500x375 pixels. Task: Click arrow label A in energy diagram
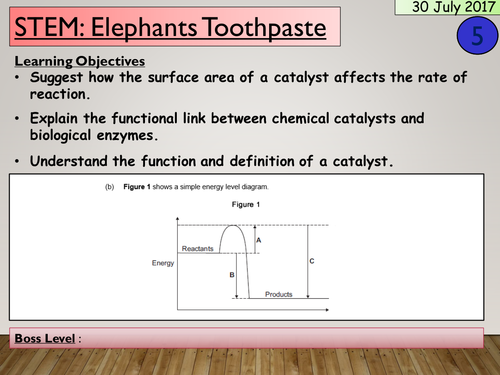tap(259, 240)
